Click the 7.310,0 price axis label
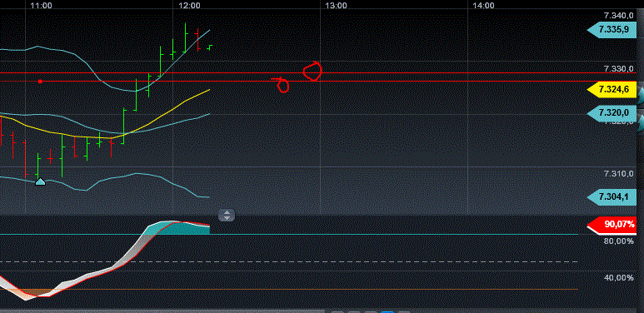 point(618,174)
